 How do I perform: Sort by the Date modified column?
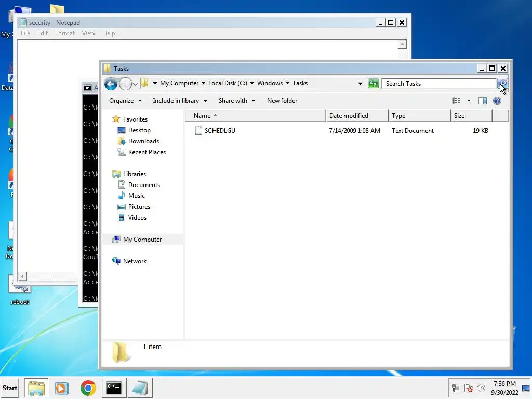[x=357, y=116]
